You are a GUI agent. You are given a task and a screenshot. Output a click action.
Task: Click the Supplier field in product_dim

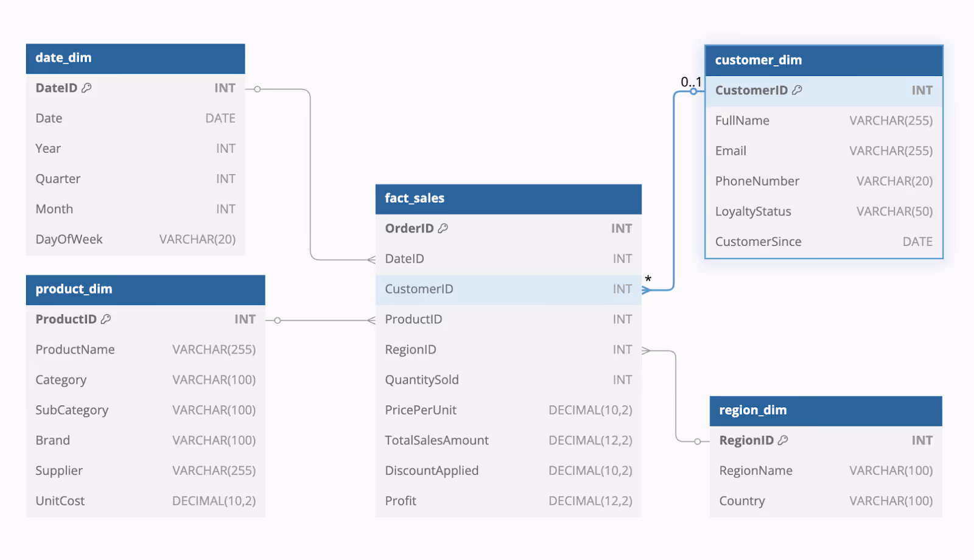[145, 471]
